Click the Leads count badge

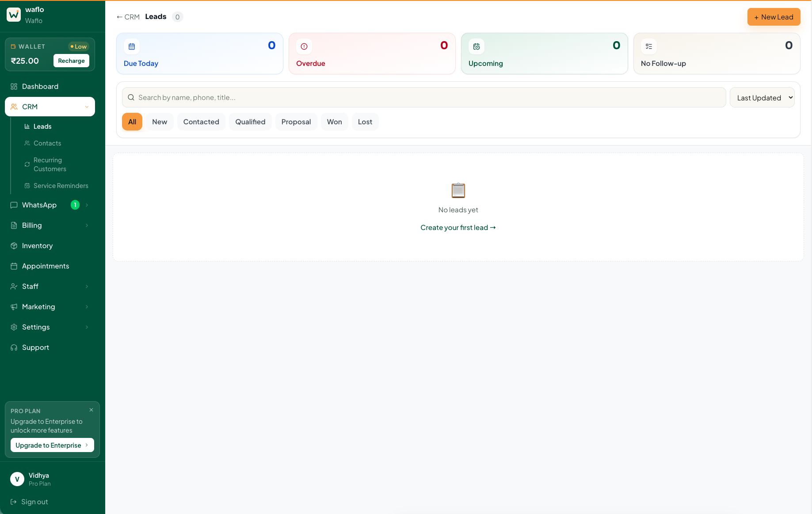[177, 17]
